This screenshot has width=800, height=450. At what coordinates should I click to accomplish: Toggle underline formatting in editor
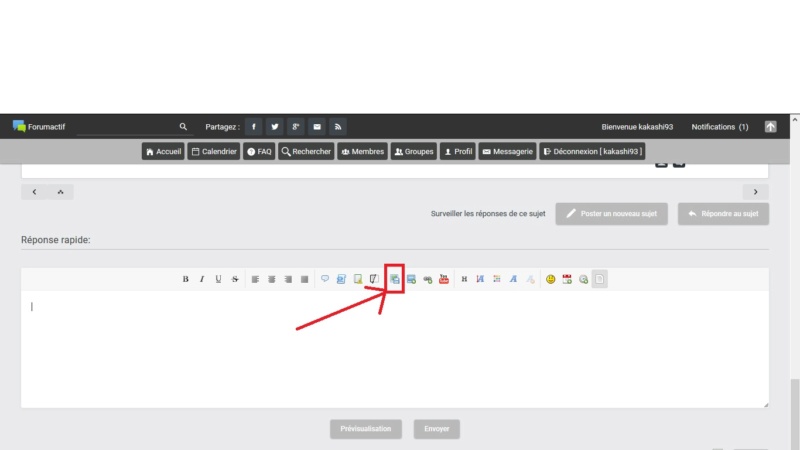(x=218, y=279)
